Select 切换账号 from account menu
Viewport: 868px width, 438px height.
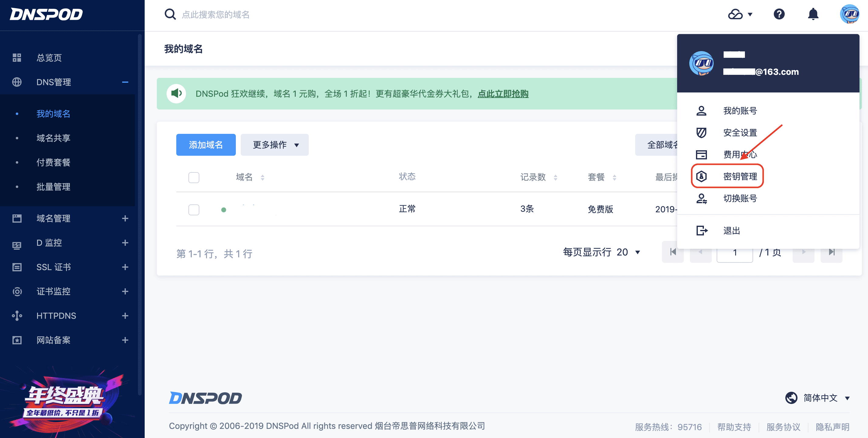point(740,198)
